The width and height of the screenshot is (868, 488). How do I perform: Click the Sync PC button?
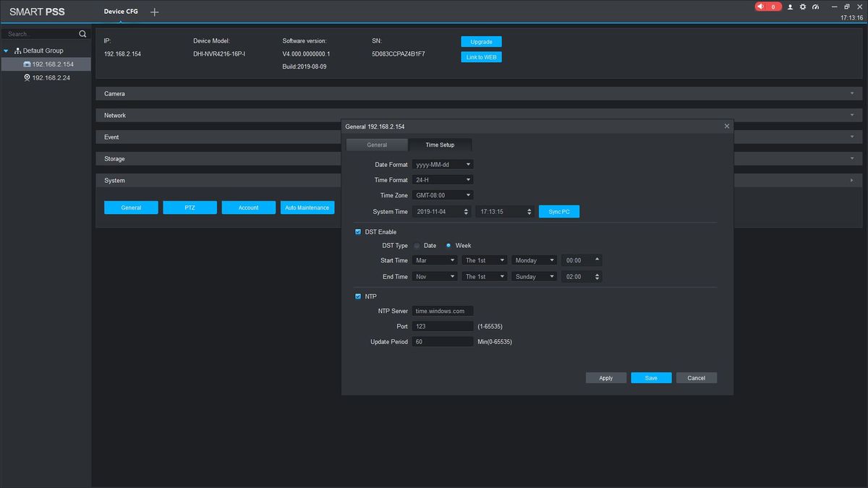[x=559, y=212]
